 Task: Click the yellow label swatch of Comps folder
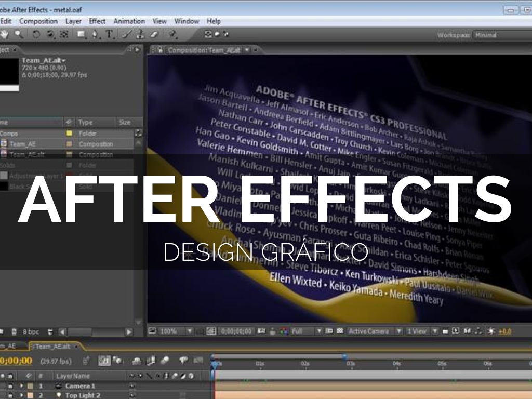(x=69, y=134)
